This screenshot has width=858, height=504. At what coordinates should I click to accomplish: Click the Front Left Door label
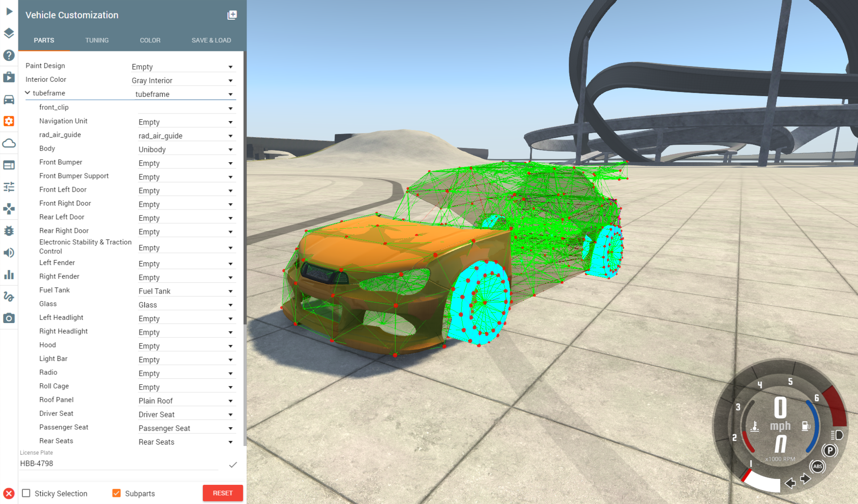pyautogui.click(x=63, y=189)
